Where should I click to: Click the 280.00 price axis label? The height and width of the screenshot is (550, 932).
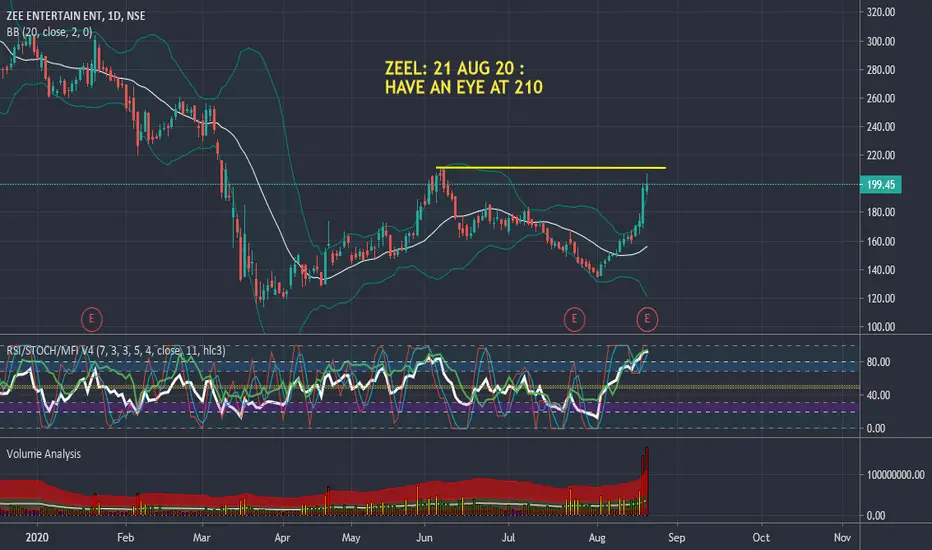881,70
